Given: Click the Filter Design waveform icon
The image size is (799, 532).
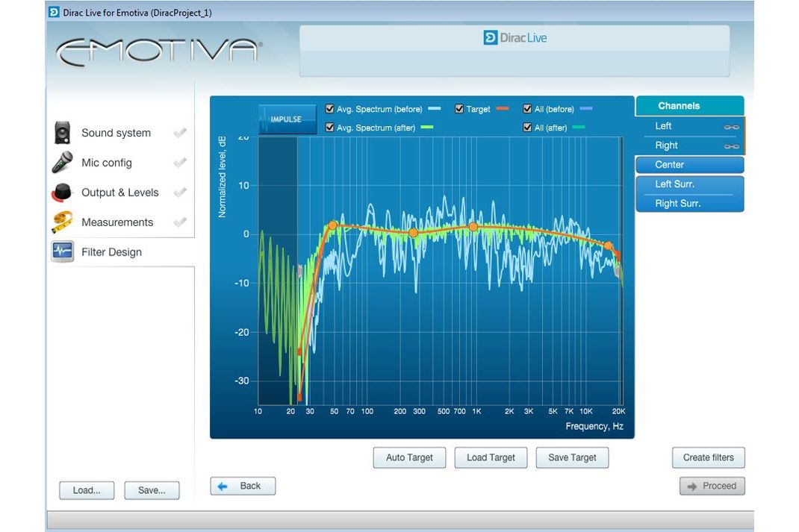Looking at the screenshot, I should pyautogui.click(x=62, y=251).
